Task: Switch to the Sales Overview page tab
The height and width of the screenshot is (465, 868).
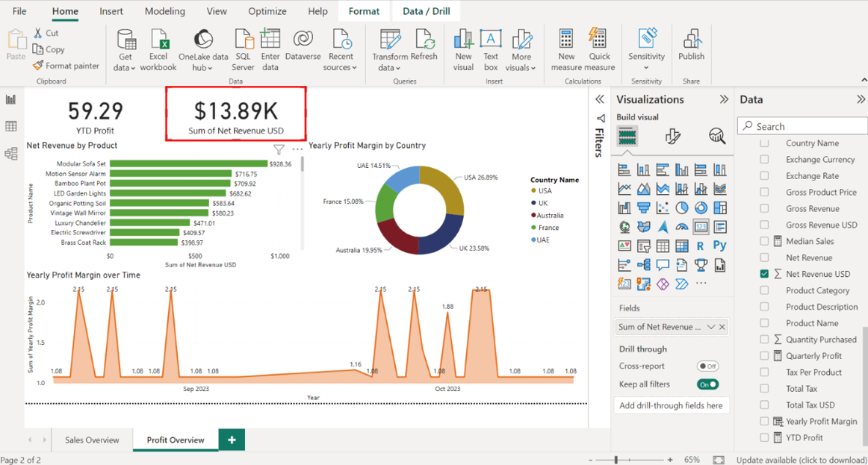Action: (92, 440)
